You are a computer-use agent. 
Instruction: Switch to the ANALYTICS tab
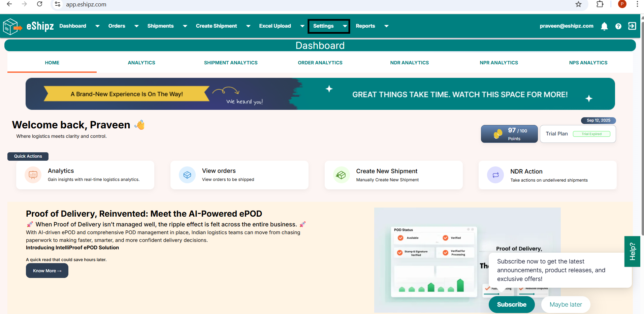coord(141,63)
